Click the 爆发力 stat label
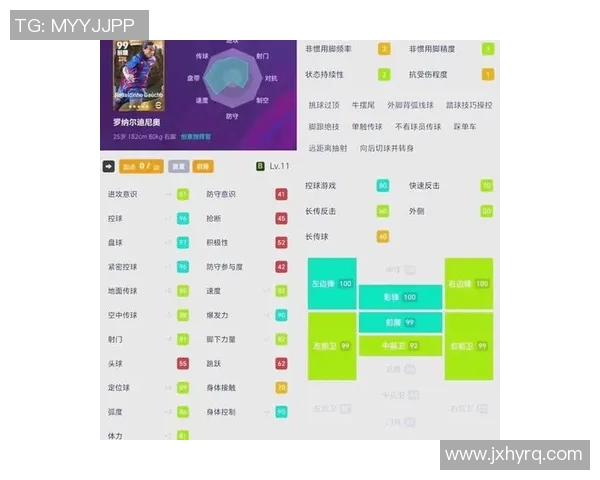The width and height of the screenshot is (600, 480). click(x=217, y=315)
